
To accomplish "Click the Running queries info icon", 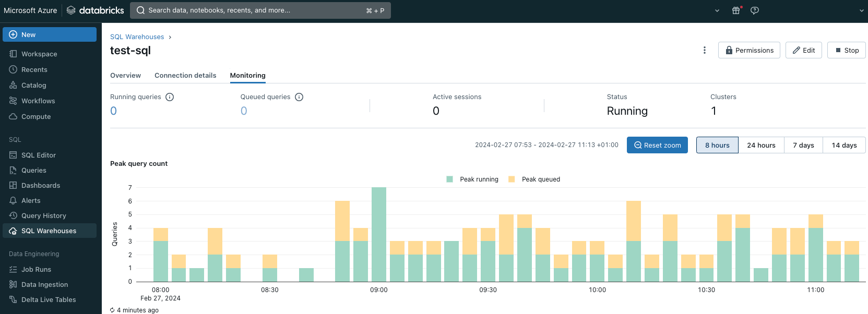I will point(170,97).
